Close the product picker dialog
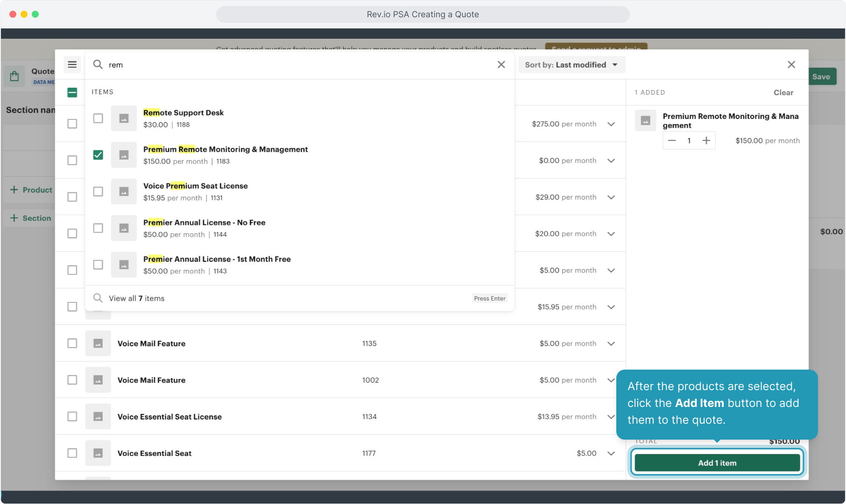The width and height of the screenshot is (846, 504). (x=791, y=64)
